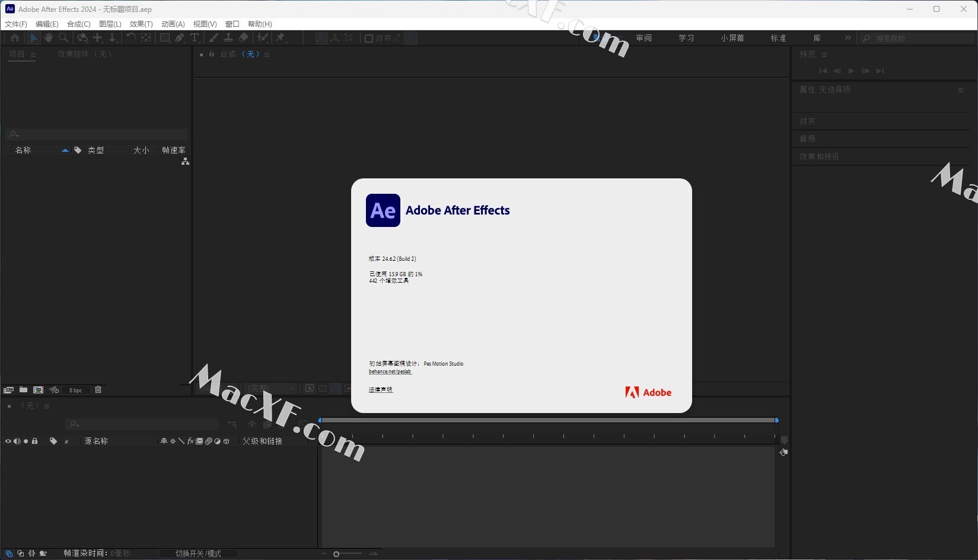
Task: Switch to 效果控件 tab
Action: (85, 54)
